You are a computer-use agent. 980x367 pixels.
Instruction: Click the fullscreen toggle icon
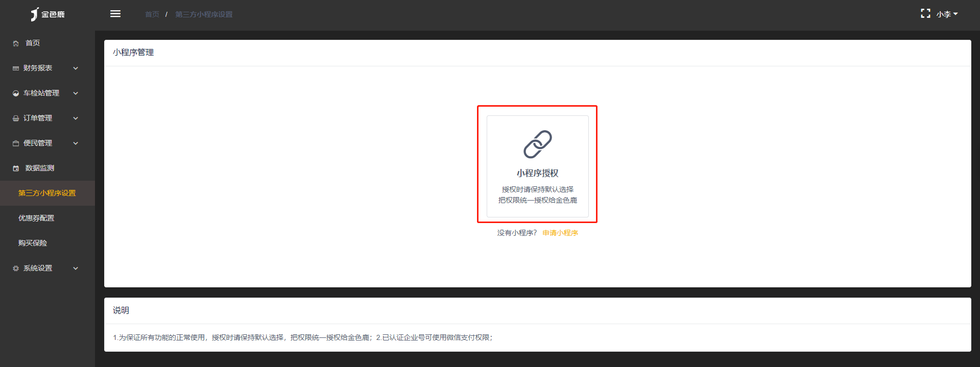coord(925,14)
